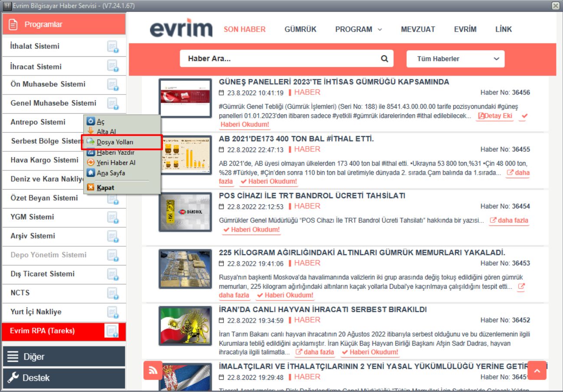Choose Ana Sayfa from the context menu
563x392 pixels.
pyautogui.click(x=121, y=173)
